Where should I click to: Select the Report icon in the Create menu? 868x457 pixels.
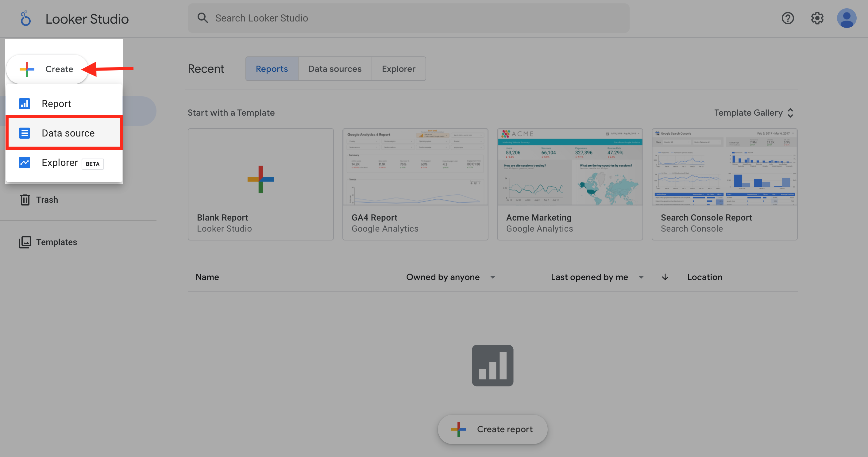(x=24, y=103)
